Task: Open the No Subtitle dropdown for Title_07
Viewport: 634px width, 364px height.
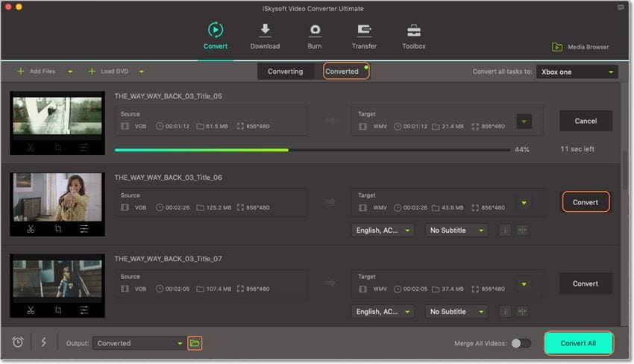Action: coord(456,312)
